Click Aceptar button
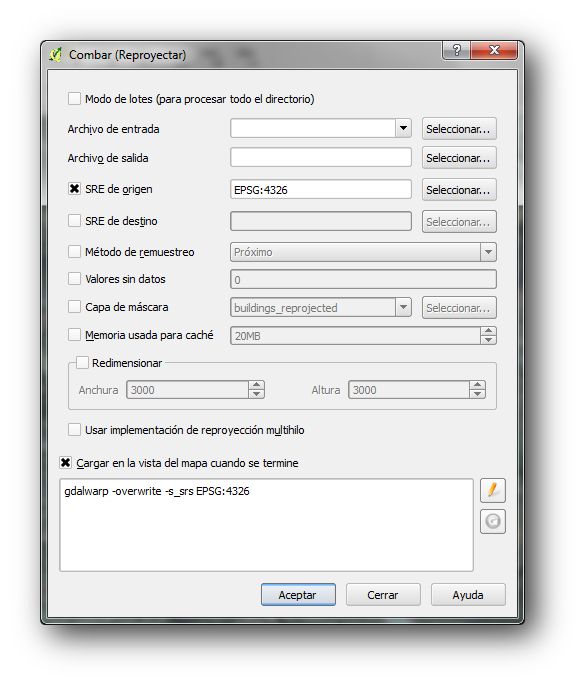The height and width of the screenshot is (685, 585). (x=298, y=595)
